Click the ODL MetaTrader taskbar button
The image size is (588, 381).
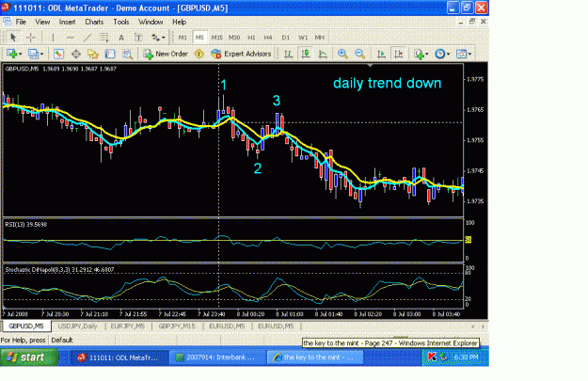click(x=119, y=357)
